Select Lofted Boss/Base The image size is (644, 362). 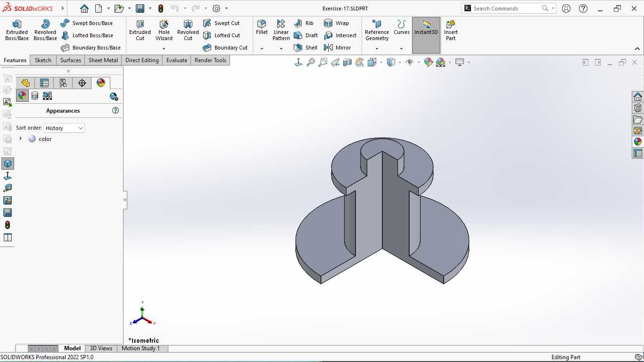pos(87,35)
